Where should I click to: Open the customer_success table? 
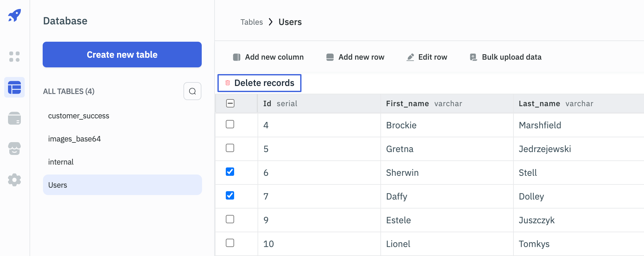[79, 116]
